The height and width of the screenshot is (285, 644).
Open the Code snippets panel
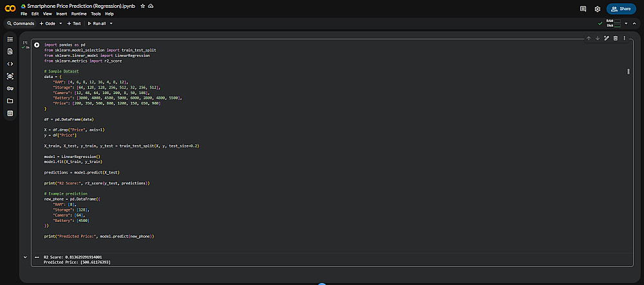tap(10, 64)
